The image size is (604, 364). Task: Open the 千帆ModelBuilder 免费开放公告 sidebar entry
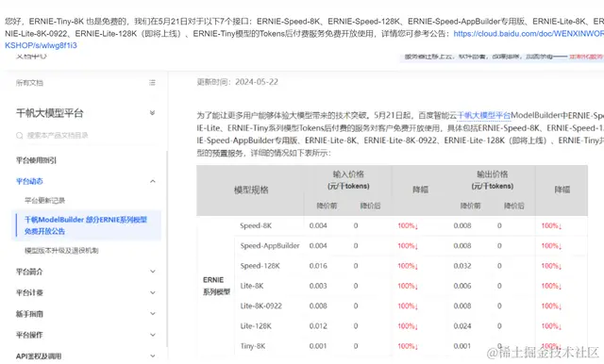86,225
